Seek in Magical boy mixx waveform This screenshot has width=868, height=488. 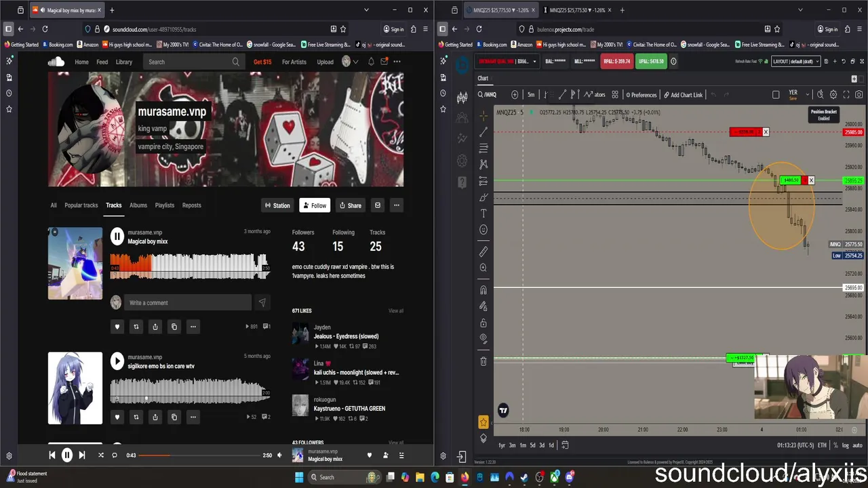click(190, 266)
